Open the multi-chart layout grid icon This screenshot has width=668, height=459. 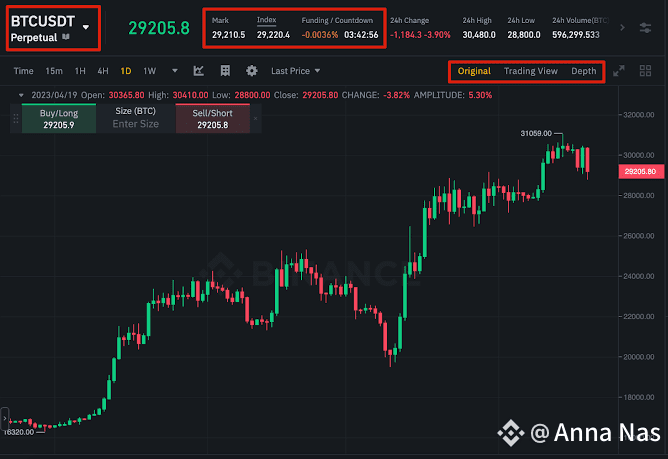pyautogui.click(x=645, y=71)
